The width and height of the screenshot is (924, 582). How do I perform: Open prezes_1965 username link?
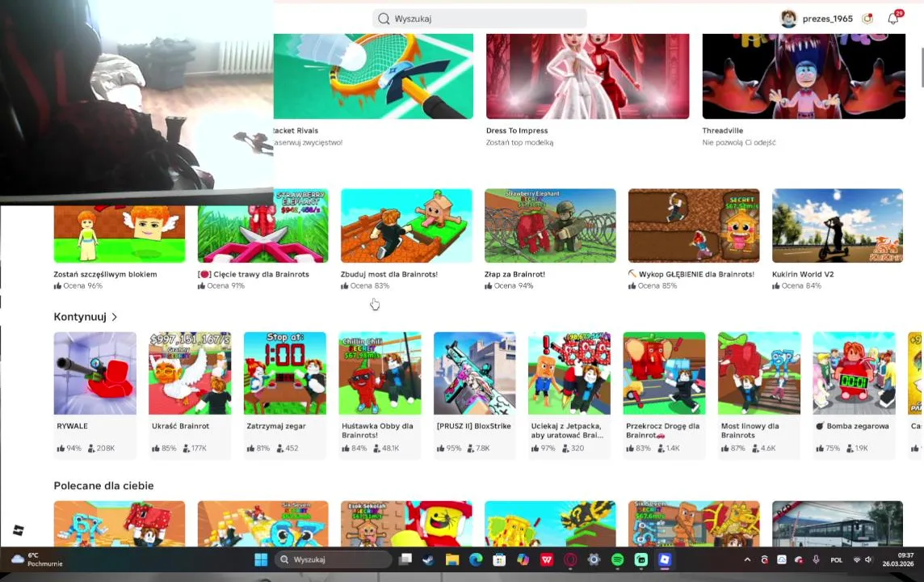(x=827, y=19)
